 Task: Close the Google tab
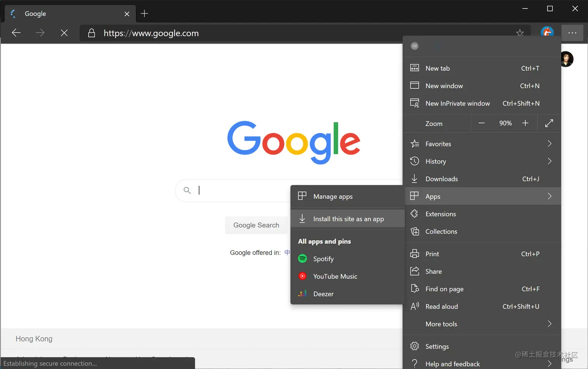coord(127,14)
